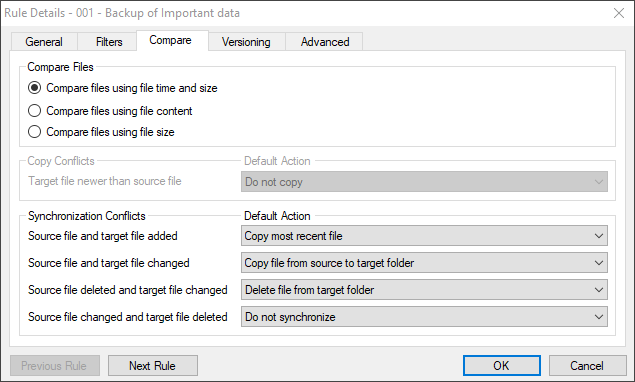Confirm with the OK button
Viewport: 635px width, 382px height.
click(x=501, y=366)
